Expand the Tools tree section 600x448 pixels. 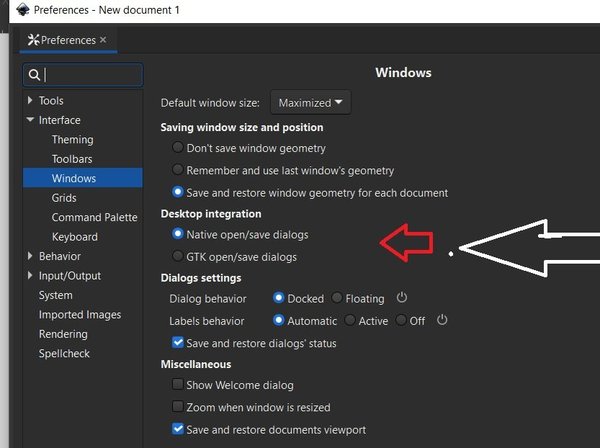pos(30,101)
